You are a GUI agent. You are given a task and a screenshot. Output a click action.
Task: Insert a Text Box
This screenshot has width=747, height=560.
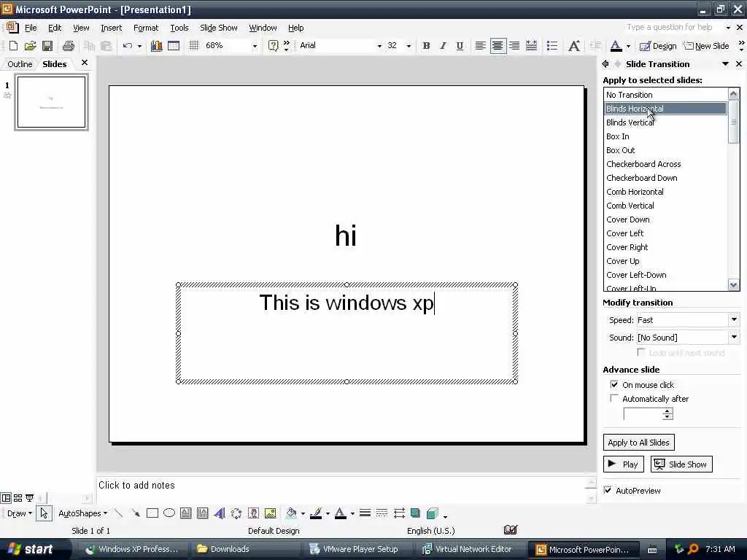click(x=186, y=513)
